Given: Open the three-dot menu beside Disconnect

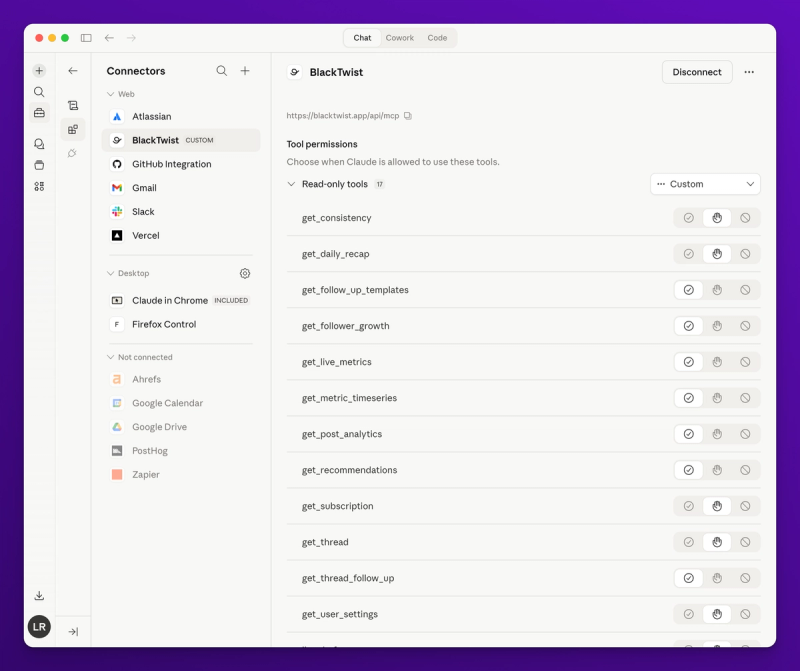Looking at the screenshot, I should coord(749,72).
